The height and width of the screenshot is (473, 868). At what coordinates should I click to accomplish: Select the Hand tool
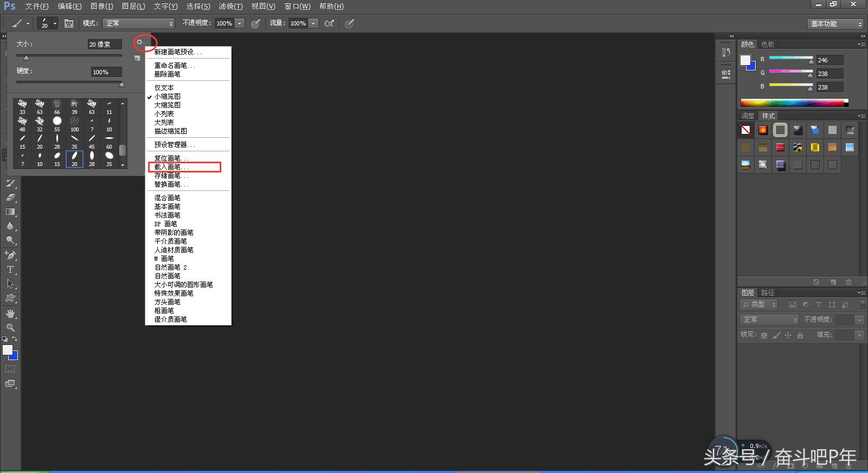click(x=10, y=314)
